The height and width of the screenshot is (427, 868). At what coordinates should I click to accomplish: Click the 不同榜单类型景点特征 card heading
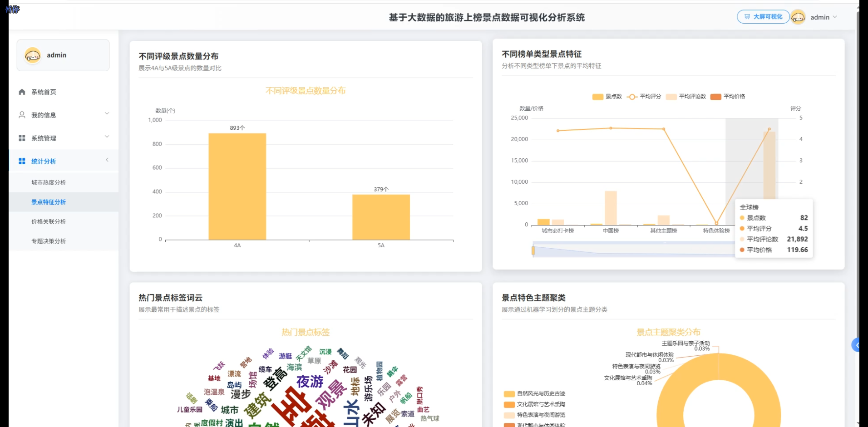[x=542, y=54]
